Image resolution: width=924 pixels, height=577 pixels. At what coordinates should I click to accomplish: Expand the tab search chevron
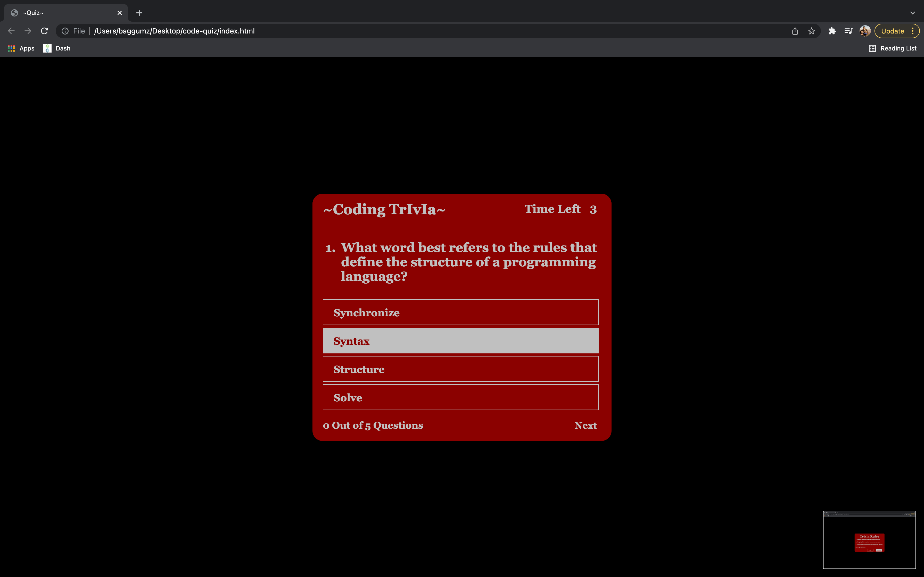coord(912,13)
